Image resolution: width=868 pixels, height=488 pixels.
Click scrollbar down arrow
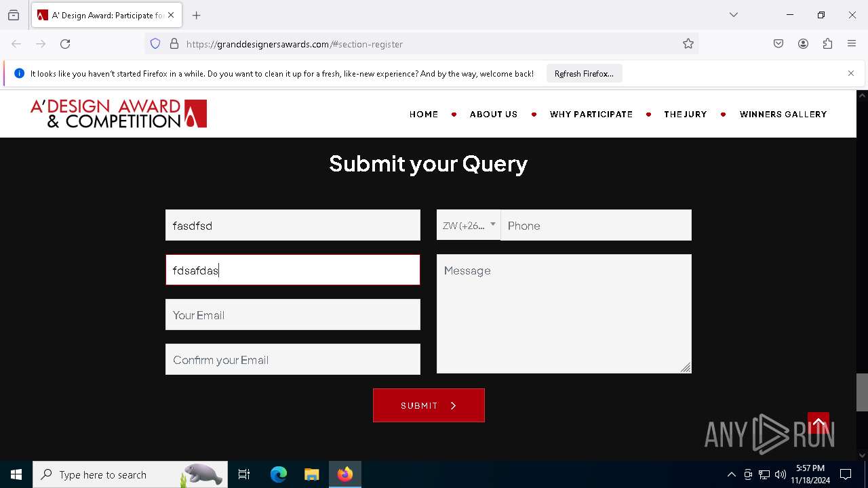click(x=862, y=455)
